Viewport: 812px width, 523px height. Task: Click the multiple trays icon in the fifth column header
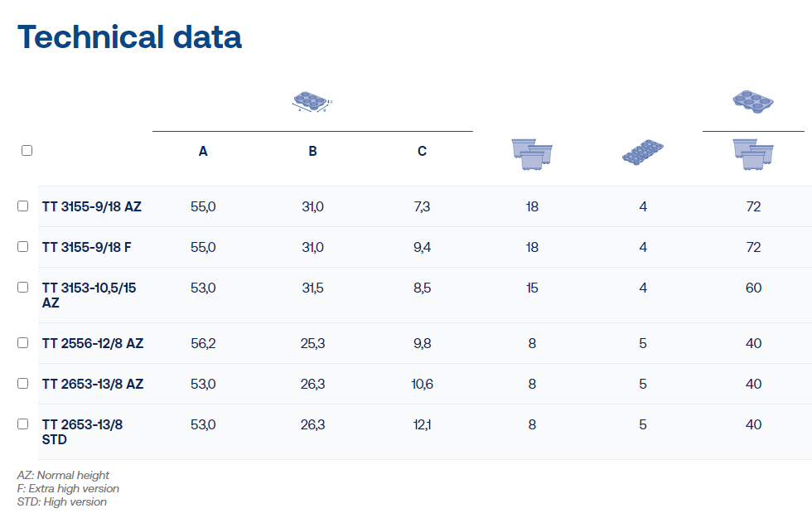(x=643, y=153)
